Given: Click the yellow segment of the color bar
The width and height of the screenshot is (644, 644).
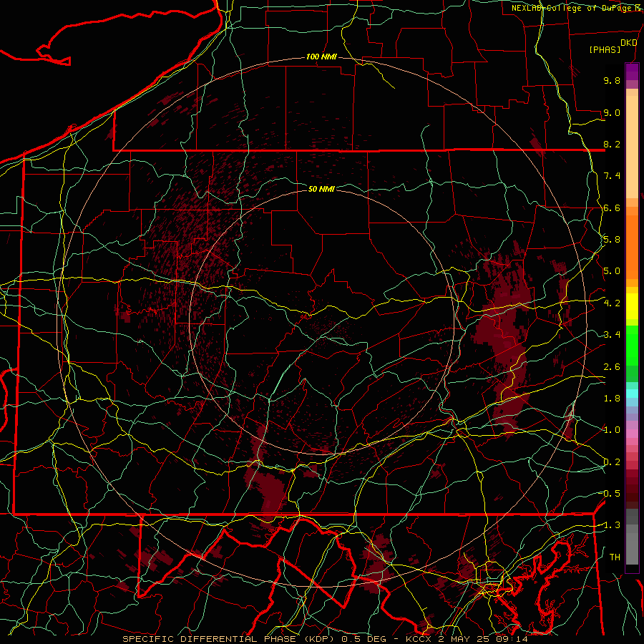Looking at the screenshot, I should coord(632,306).
